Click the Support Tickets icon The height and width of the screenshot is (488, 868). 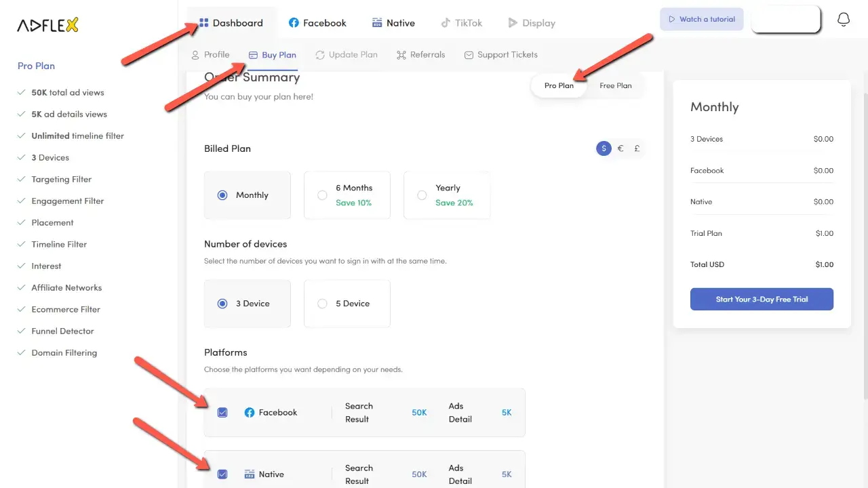(469, 54)
